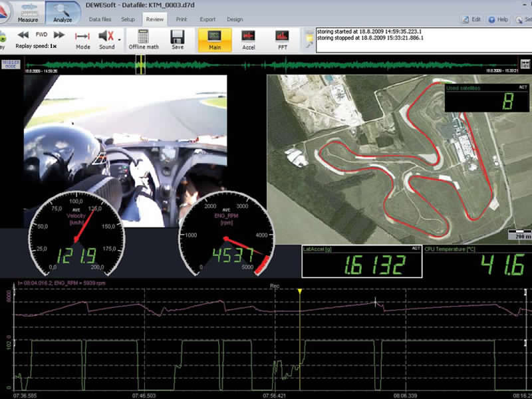This screenshot has width=532, height=399.
Task: Open the Offline math calculator
Action: [x=143, y=39]
